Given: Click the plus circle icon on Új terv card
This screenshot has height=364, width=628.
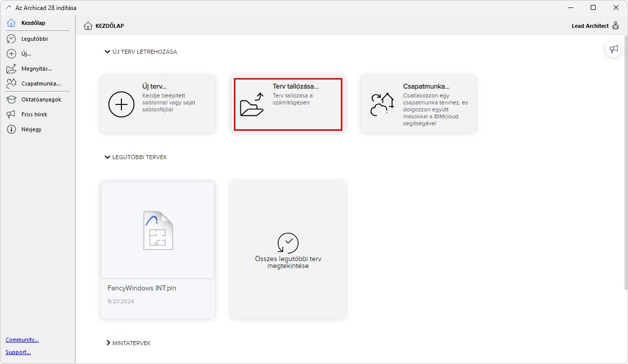Looking at the screenshot, I should [121, 104].
